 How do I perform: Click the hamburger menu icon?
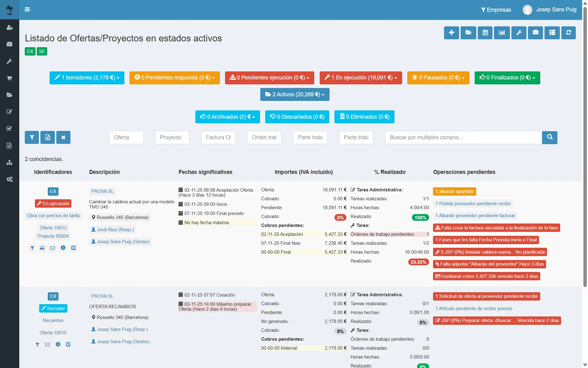(x=27, y=10)
